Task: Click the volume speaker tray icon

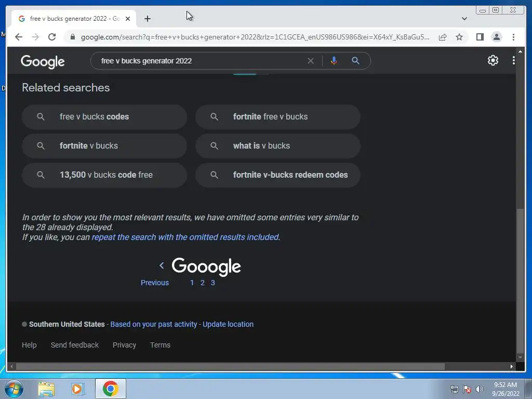Action: [480, 389]
